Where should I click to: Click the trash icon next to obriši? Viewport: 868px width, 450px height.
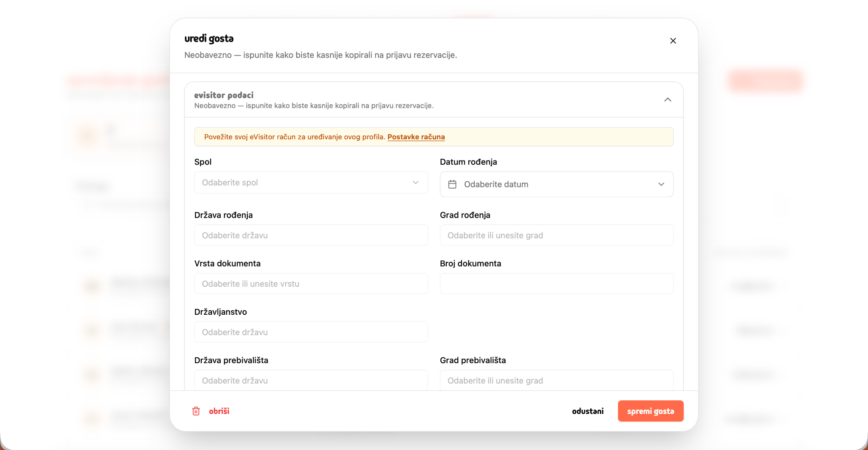click(196, 411)
